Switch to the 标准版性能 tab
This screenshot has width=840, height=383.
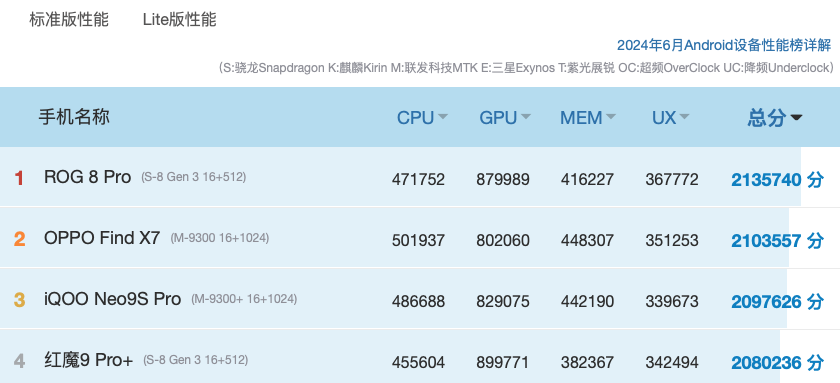tap(69, 20)
